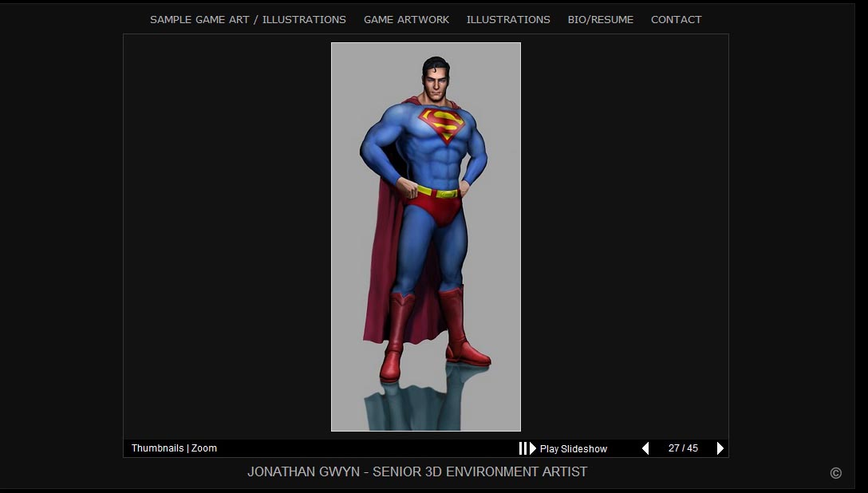This screenshot has height=493, width=868.
Task: Open the Thumbnails view
Action: pos(157,448)
